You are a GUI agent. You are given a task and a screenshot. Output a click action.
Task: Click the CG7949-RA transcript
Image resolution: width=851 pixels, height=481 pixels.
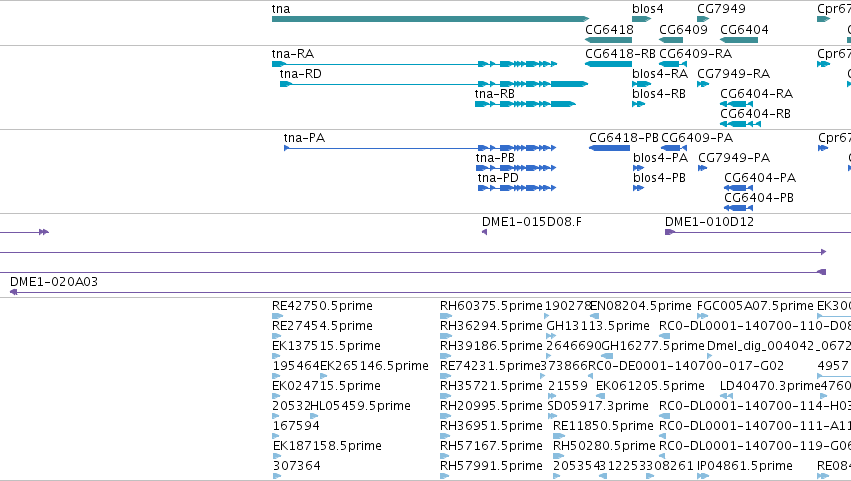[x=703, y=84]
